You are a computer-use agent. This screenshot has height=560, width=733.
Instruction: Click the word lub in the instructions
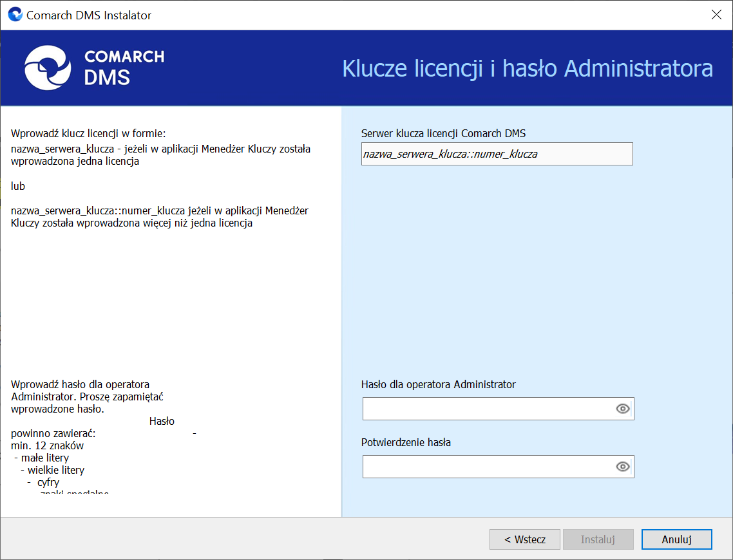[x=18, y=186]
